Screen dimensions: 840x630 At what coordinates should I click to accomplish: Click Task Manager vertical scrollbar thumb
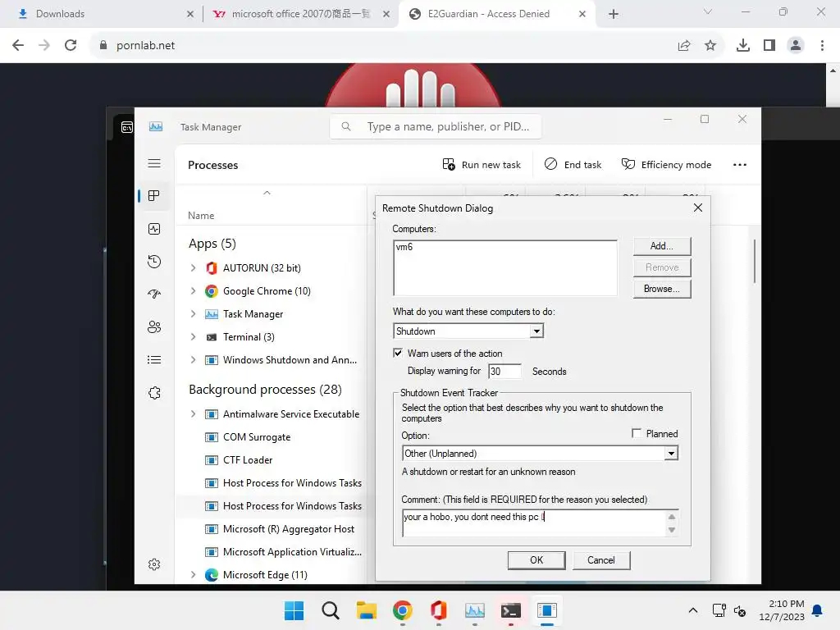tap(755, 262)
